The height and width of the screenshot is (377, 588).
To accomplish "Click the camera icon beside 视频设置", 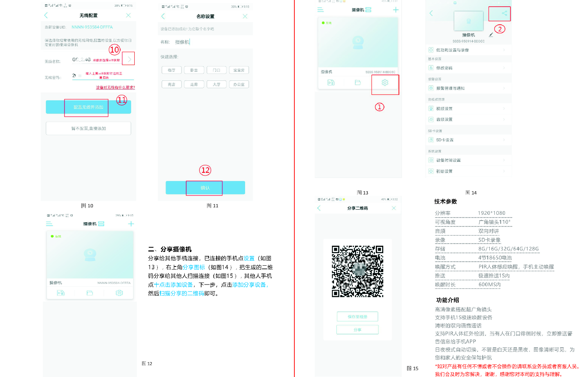I will 431,109.
